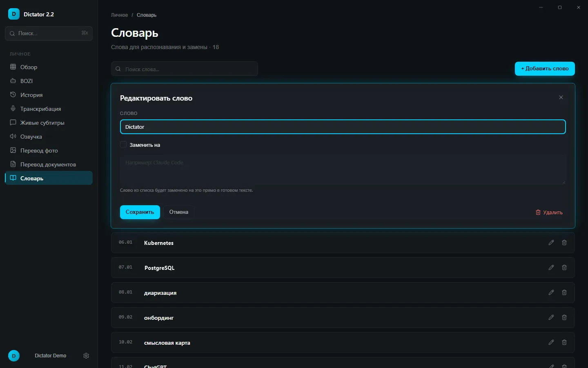
Task: Go to BOZI in the sidebar
Action: [49, 81]
